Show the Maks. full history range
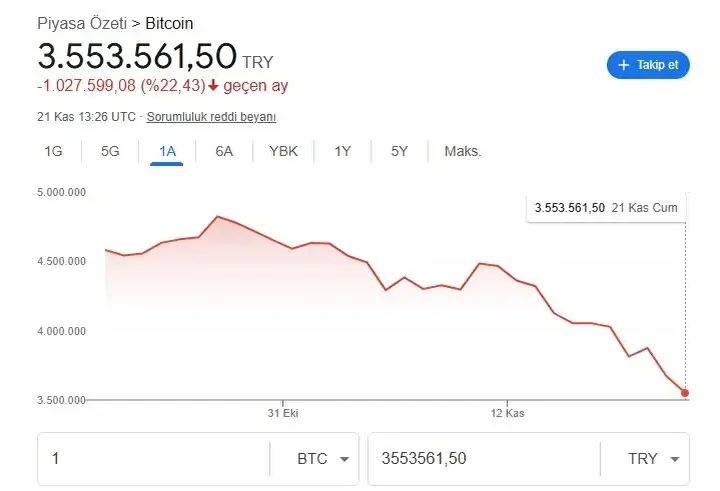This screenshot has height=491, width=720. pyautogui.click(x=462, y=151)
